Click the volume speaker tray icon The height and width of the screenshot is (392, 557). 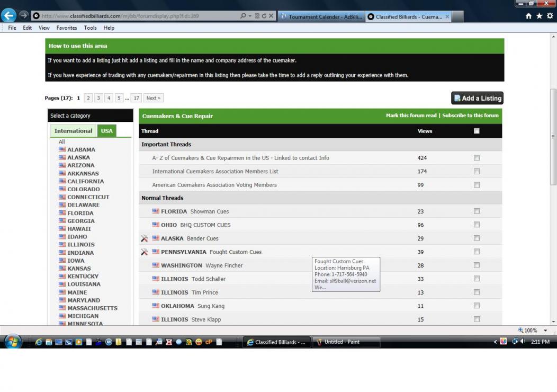[x=523, y=342]
